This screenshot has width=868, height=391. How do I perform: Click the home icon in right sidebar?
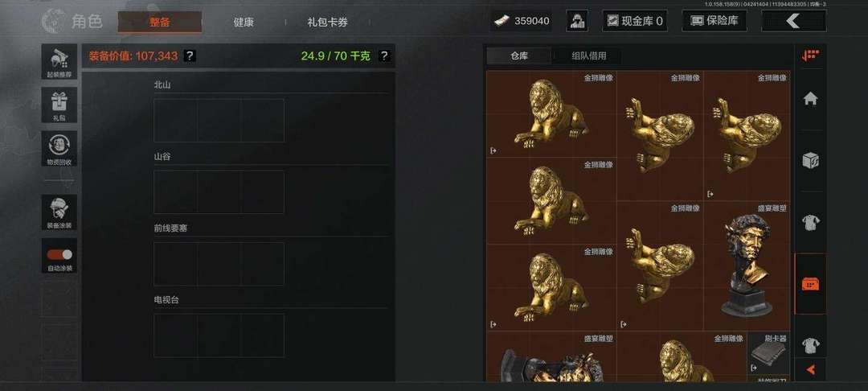(x=810, y=99)
